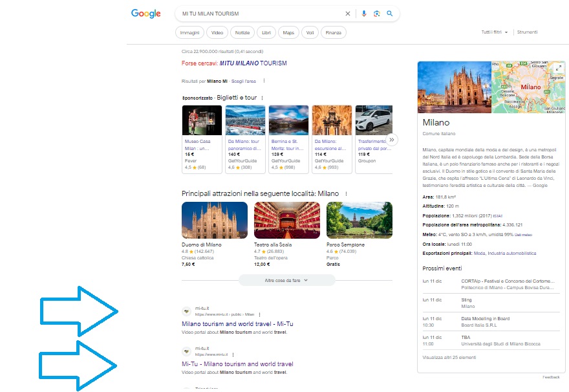Switch to the Video tab
Image resolution: width=569 pixels, height=392 pixels.
tap(217, 32)
